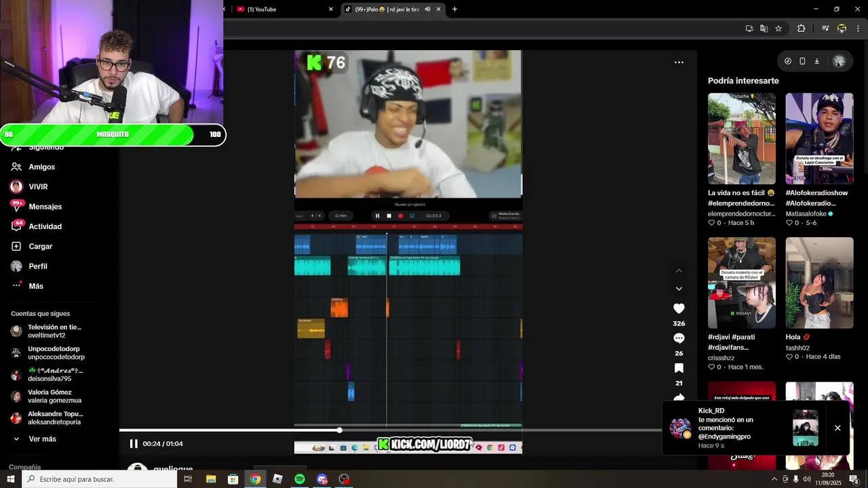868x488 pixels.
Task: Go to next video with down chevron
Action: coord(679,289)
